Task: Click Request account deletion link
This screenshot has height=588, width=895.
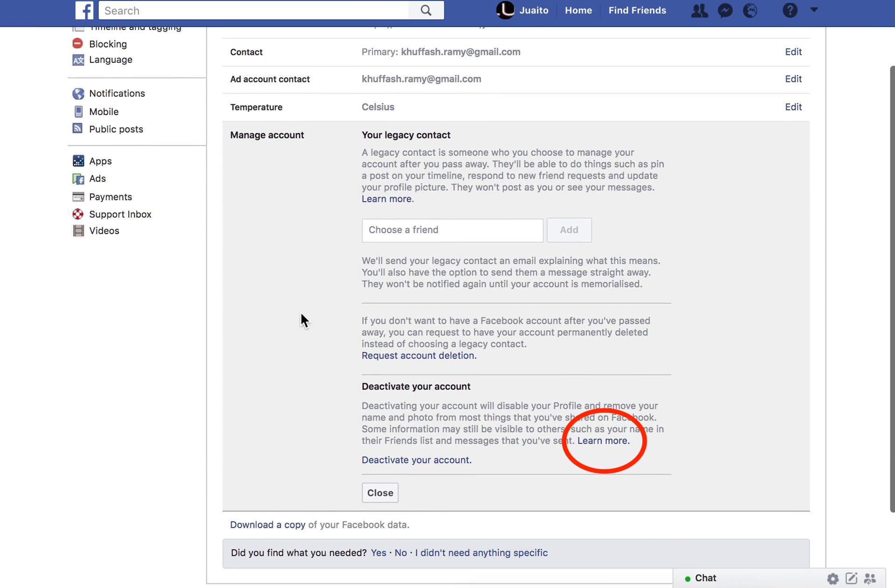Action: click(419, 356)
